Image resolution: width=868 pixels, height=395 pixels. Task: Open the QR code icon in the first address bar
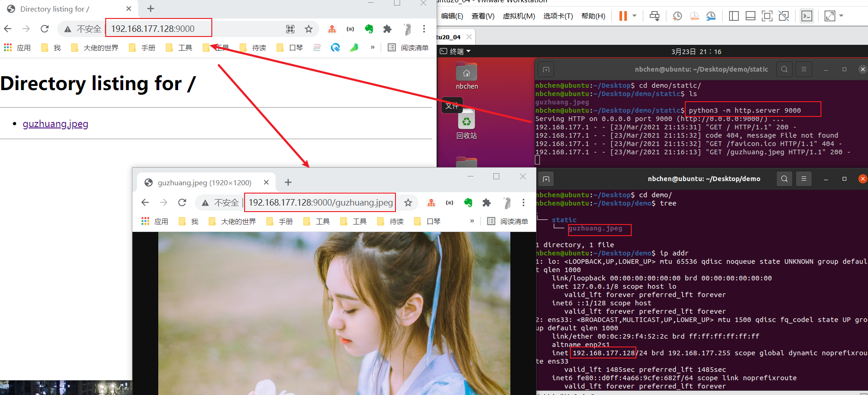(290, 29)
